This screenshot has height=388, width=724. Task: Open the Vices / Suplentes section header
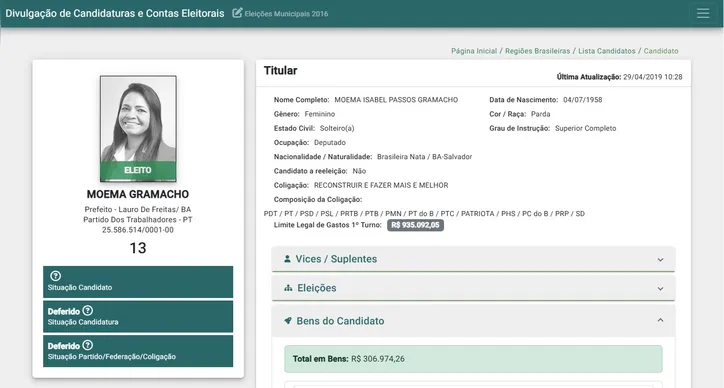pos(473,259)
